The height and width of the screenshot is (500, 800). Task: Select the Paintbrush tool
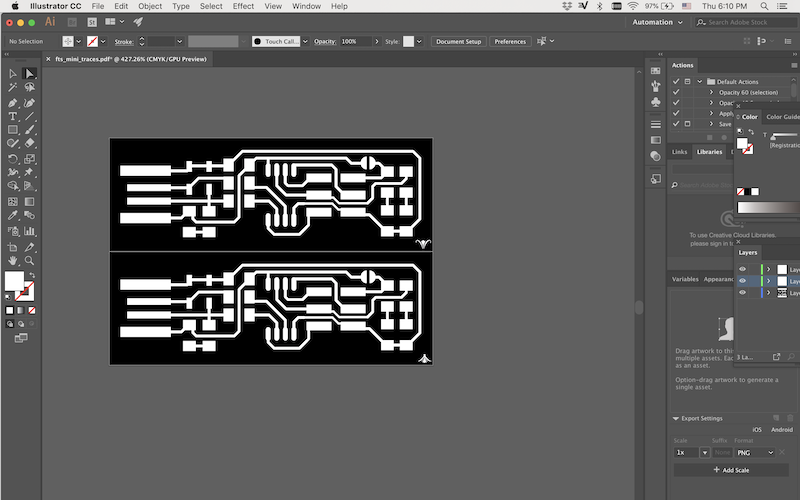pos(30,130)
